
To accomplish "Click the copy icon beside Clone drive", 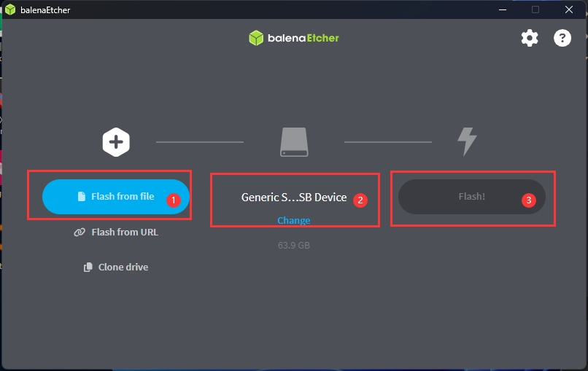I will tap(88, 267).
